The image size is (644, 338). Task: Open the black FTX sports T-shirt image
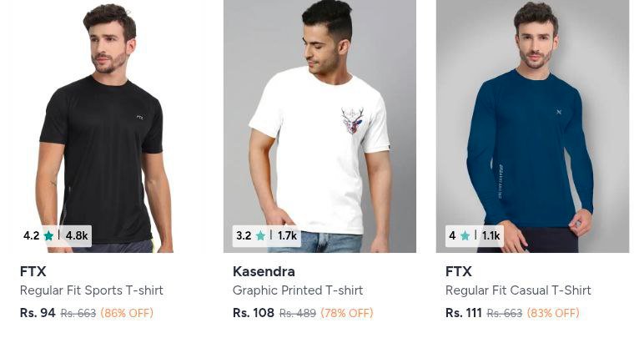click(107, 126)
